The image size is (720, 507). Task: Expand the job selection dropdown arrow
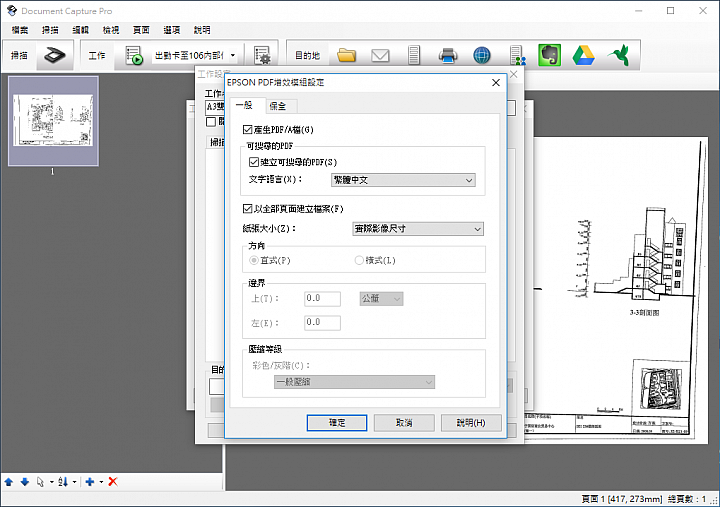[x=233, y=56]
